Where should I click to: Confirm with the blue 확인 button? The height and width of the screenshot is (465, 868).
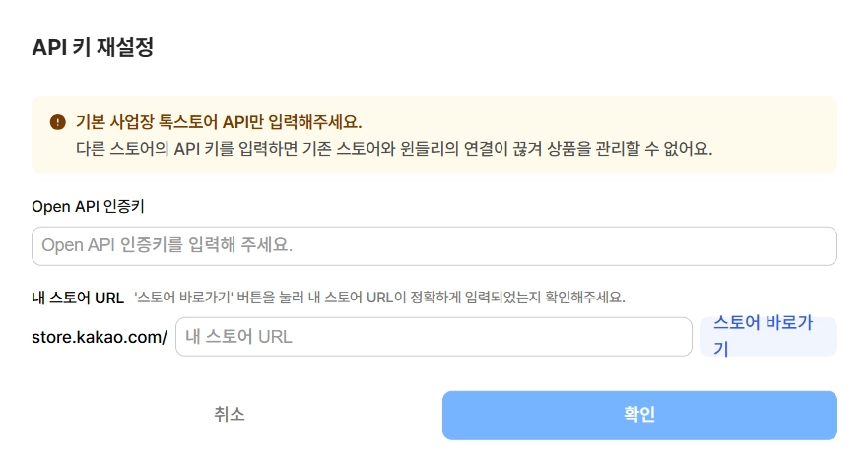pos(639,415)
